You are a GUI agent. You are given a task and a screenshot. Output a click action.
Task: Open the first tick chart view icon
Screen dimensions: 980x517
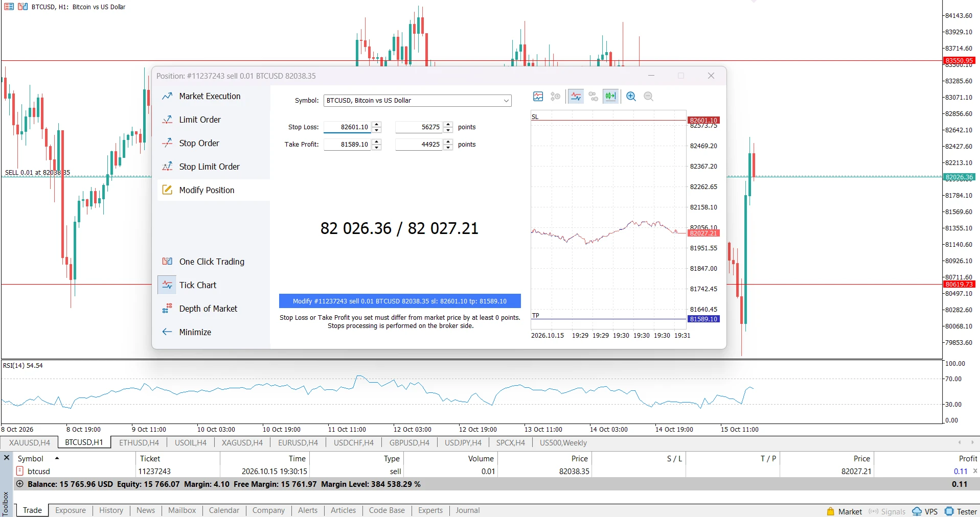[538, 97]
